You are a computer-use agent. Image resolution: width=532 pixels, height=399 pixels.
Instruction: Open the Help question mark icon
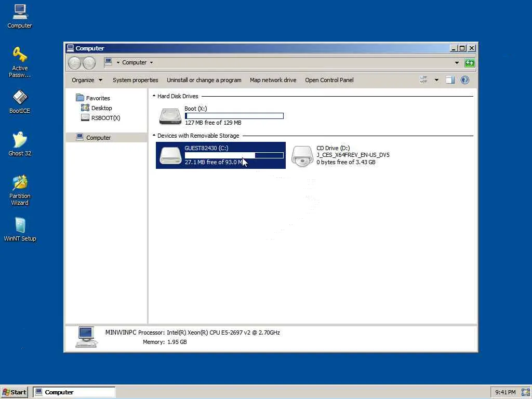click(465, 80)
